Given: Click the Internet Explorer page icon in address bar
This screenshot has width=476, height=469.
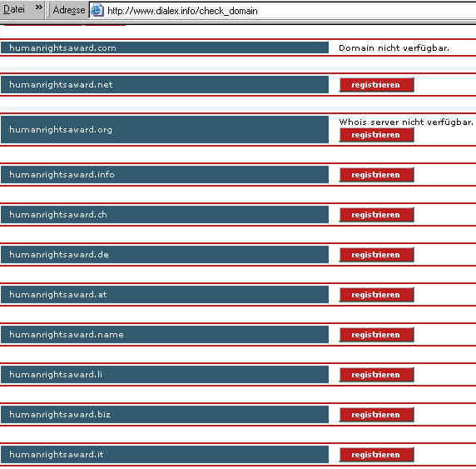Looking at the screenshot, I should pyautogui.click(x=97, y=11).
